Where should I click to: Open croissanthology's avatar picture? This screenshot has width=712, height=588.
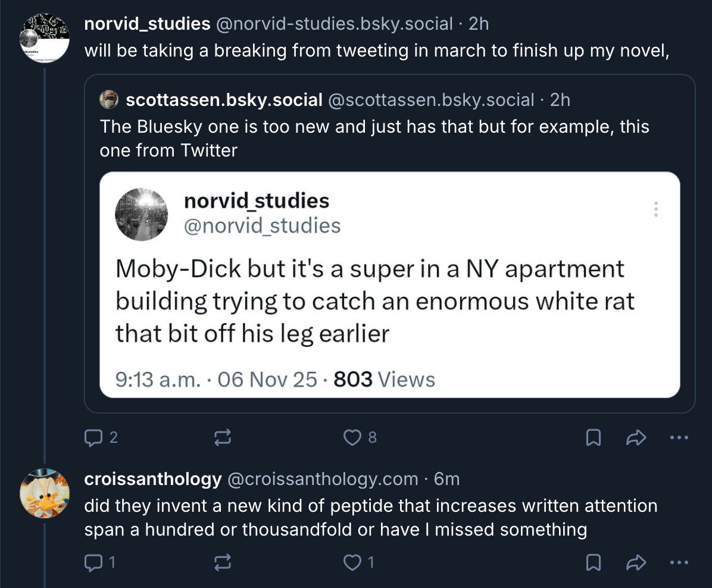coord(45,493)
